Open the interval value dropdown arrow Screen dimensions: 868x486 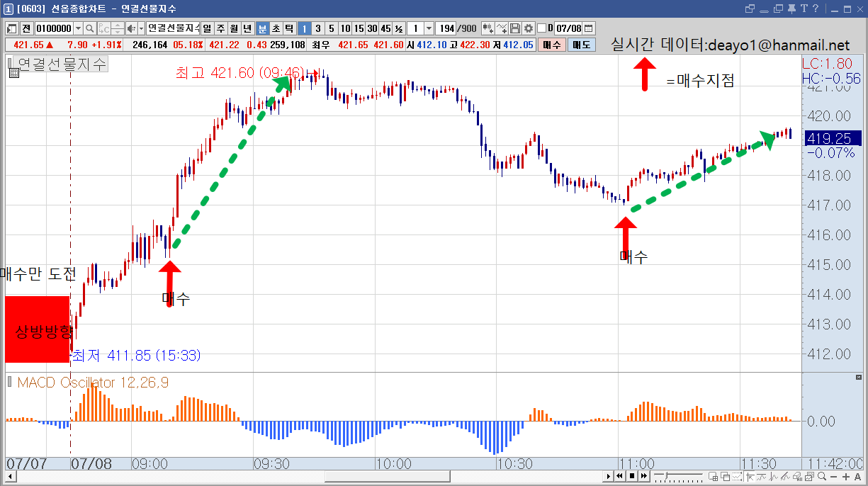(x=429, y=28)
